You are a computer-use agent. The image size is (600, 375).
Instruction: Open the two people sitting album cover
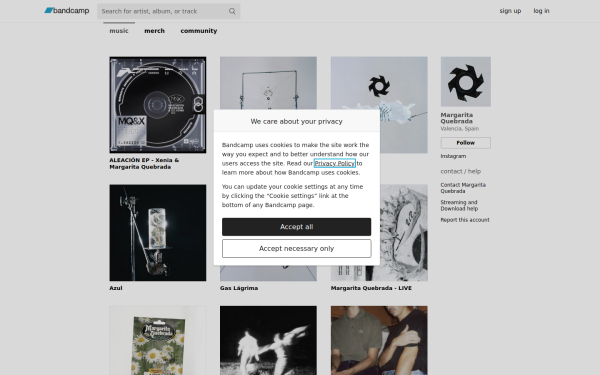click(379, 340)
